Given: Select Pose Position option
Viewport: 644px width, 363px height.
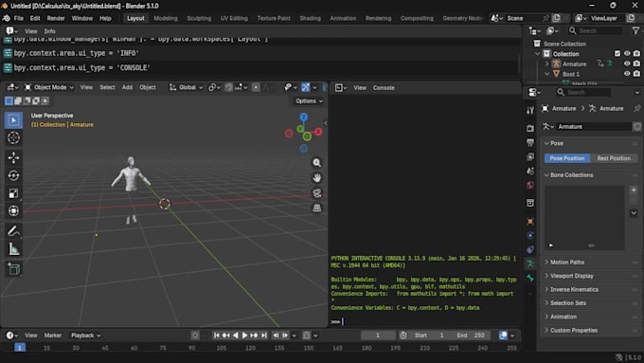Looking at the screenshot, I should [x=567, y=158].
